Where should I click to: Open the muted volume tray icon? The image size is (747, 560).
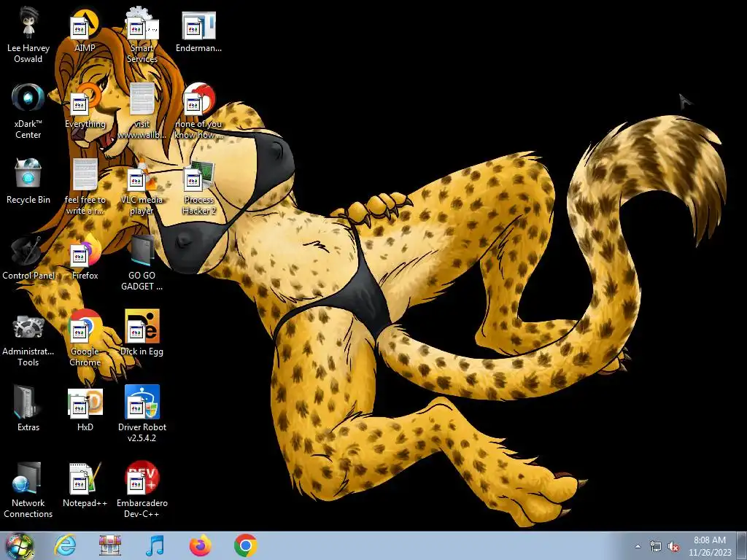tap(673, 546)
